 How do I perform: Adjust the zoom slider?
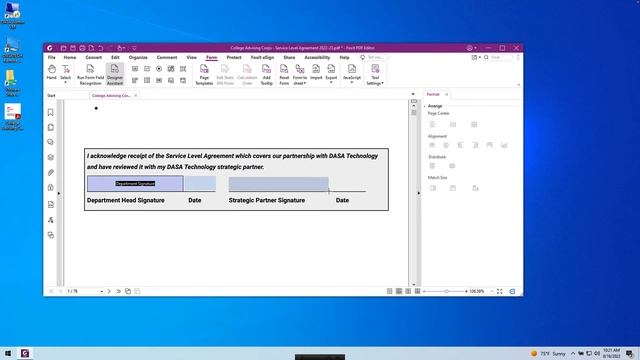[x=447, y=291]
